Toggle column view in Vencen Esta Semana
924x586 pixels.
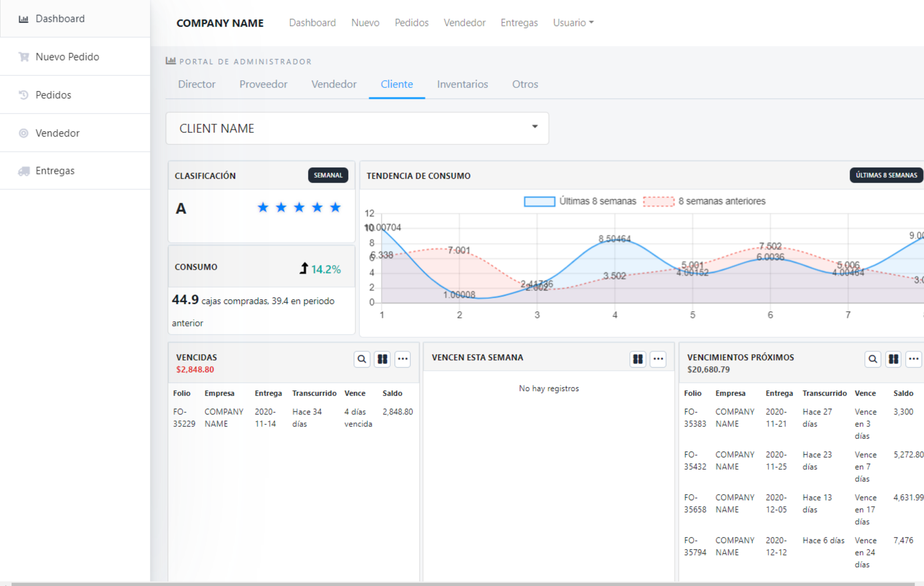click(638, 359)
